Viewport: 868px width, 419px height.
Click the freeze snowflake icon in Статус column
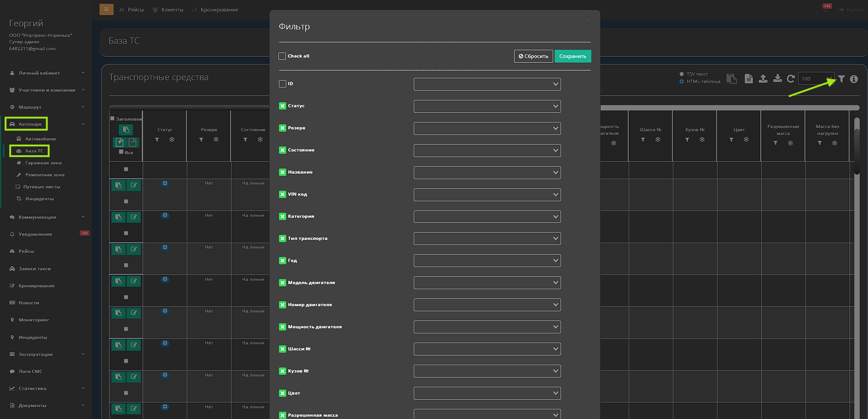(172, 140)
